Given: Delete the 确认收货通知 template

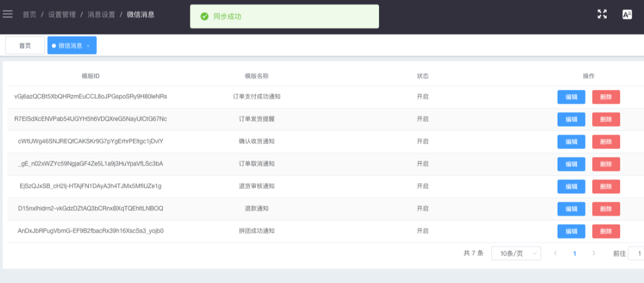Looking at the screenshot, I should [606, 142].
